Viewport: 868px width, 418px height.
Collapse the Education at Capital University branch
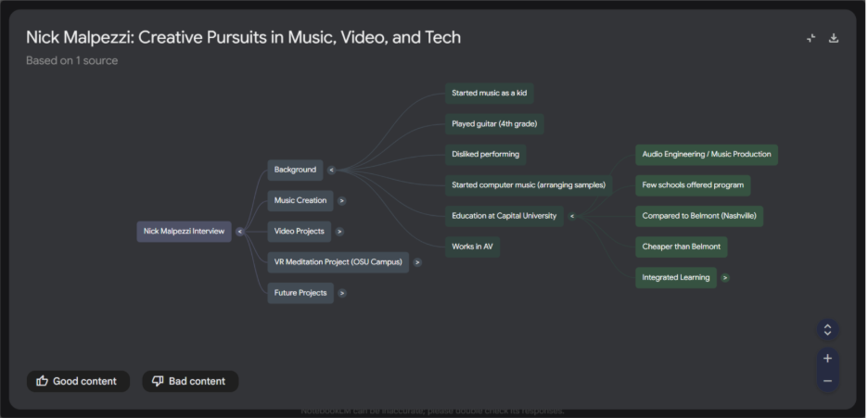coord(571,216)
